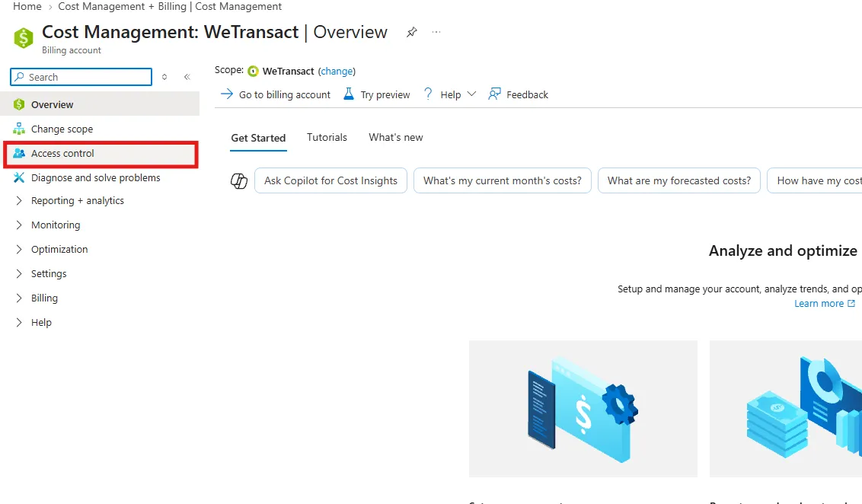The width and height of the screenshot is (862, 504).
Task: Open Change scope menu item
Action: tap(100, 129)
